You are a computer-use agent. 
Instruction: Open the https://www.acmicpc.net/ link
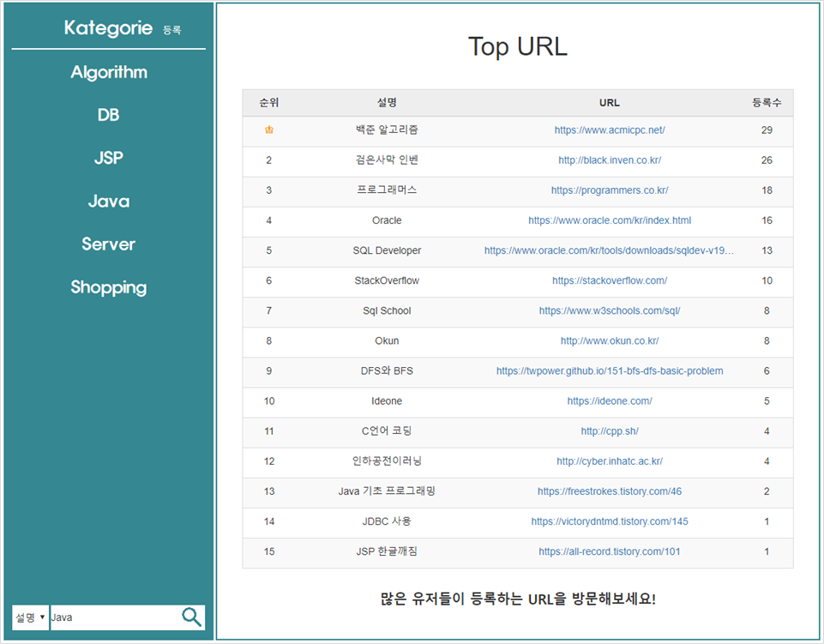pos(609,130)
